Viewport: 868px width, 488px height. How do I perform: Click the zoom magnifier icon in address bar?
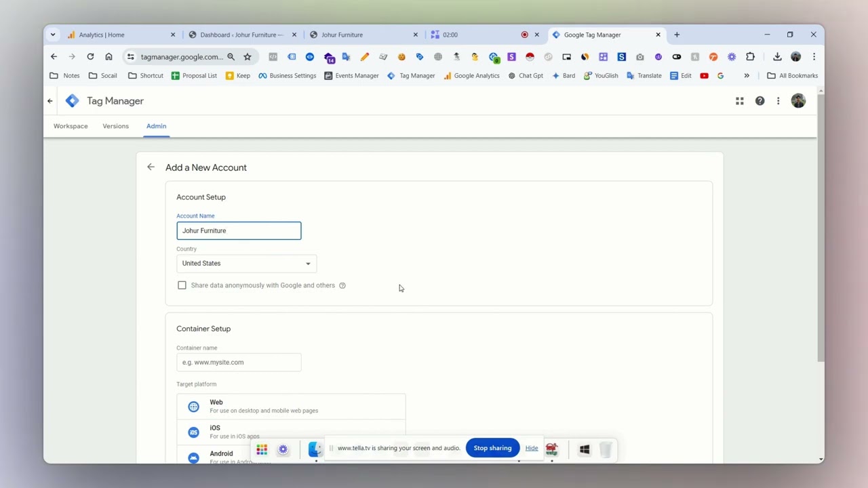tap(231, 57)
